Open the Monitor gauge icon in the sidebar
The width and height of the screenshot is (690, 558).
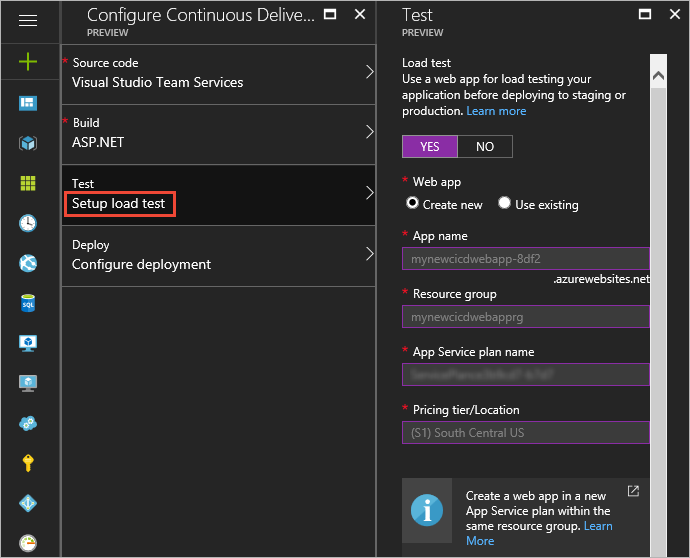tap(28, 543)
